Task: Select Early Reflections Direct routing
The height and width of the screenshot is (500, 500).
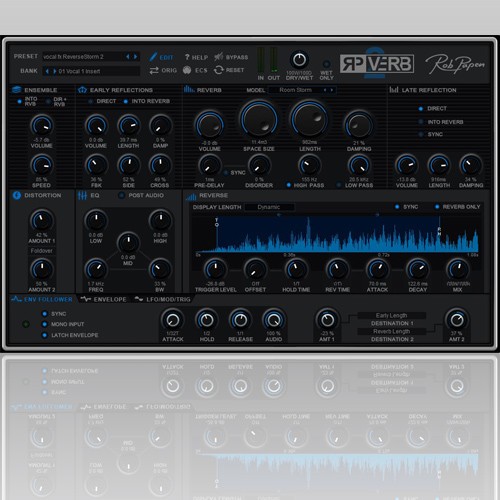Action: click(x=90, y=101)
